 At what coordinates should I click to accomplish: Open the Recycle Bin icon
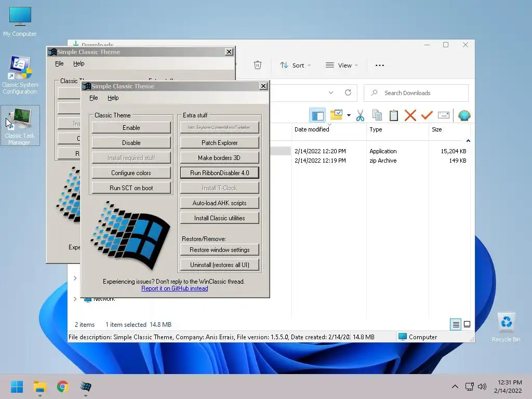click(x=506, y=326)
